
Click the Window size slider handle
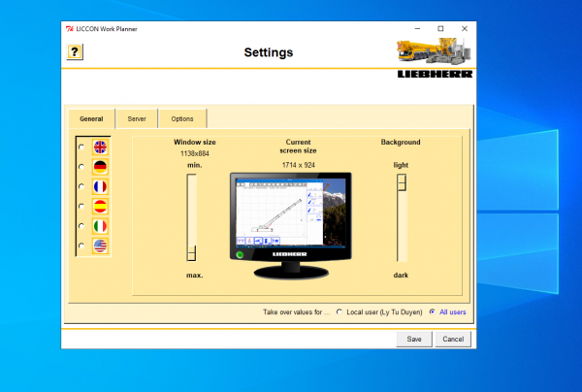pos(191,253)
